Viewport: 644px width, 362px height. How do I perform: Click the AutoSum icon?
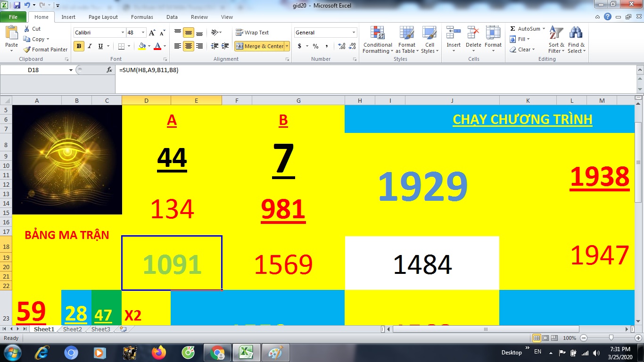coord(513,29)
